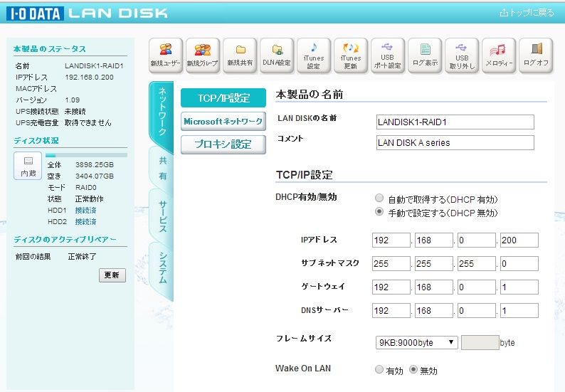Click IPアドレス first octet field 192

click(391, 240)
